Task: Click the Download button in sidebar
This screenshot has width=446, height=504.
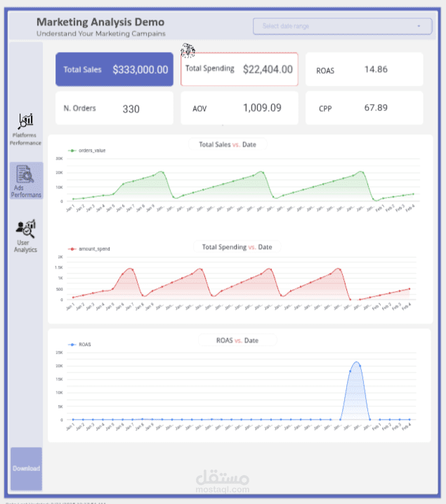Action: [26, 469]
